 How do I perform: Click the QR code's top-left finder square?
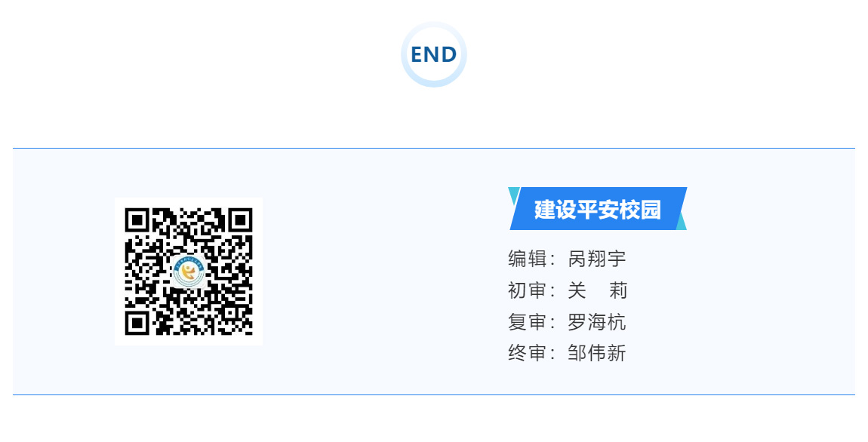tap(137, 220)
